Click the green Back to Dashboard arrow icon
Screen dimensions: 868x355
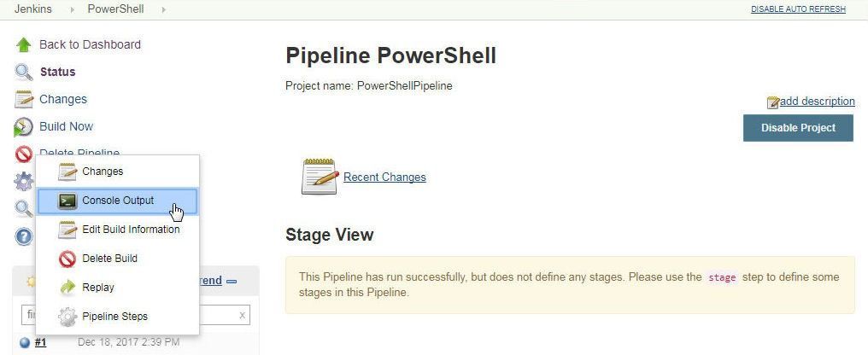coord(23,44)
